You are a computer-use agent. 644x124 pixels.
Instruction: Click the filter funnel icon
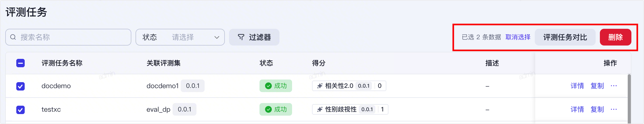coord(241,37)
